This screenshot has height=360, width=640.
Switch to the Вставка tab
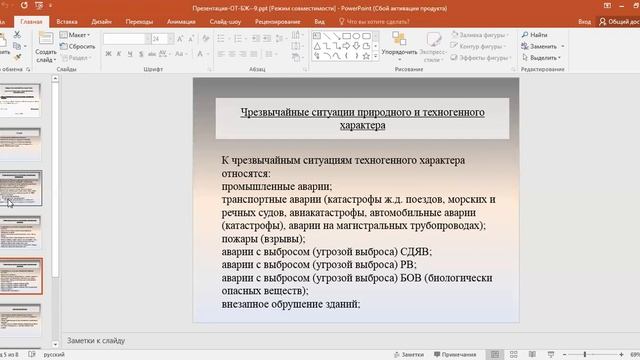pos(67,22)
